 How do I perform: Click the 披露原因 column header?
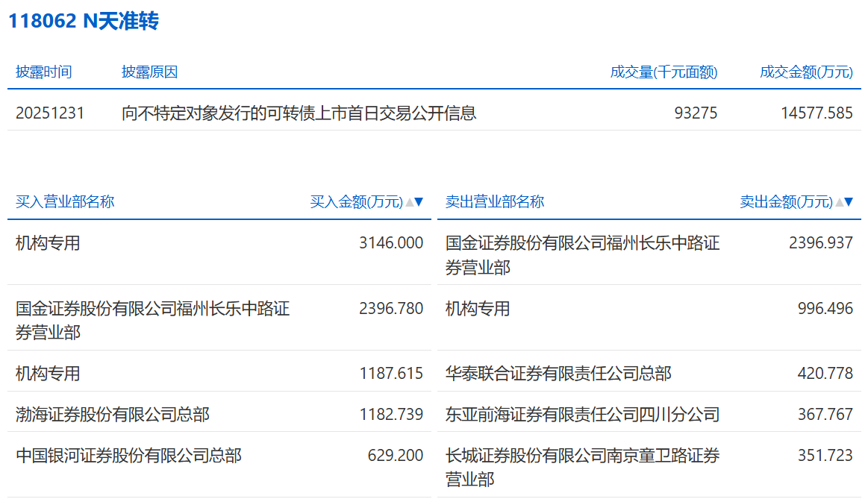point(149,72)
